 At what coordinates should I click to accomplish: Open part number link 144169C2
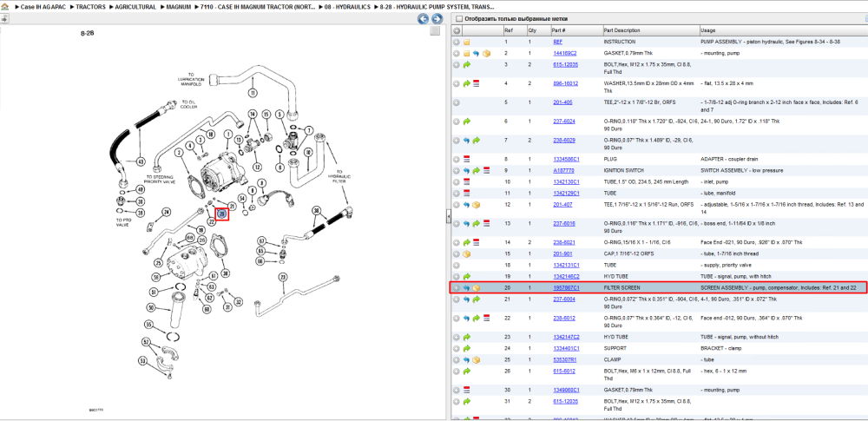[565, 54]
